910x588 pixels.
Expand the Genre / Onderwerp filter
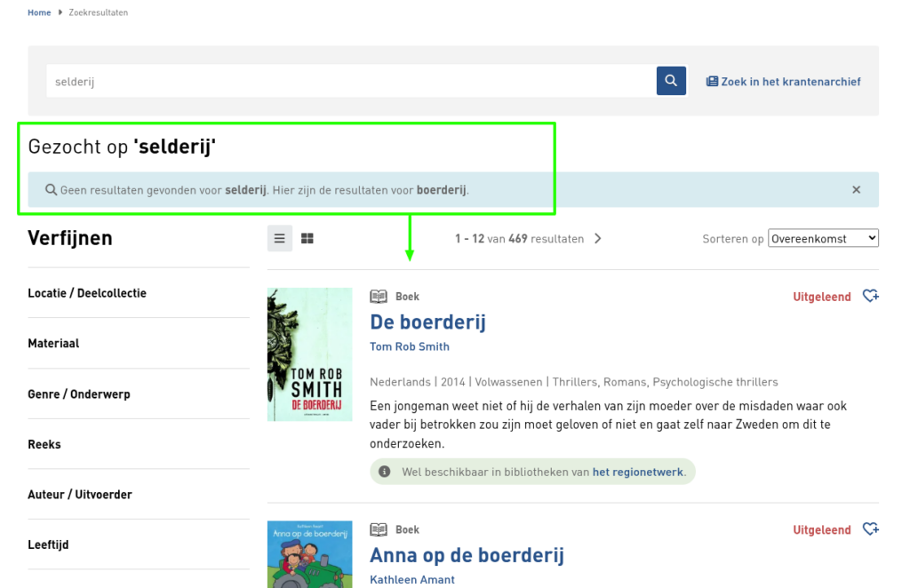79,394
